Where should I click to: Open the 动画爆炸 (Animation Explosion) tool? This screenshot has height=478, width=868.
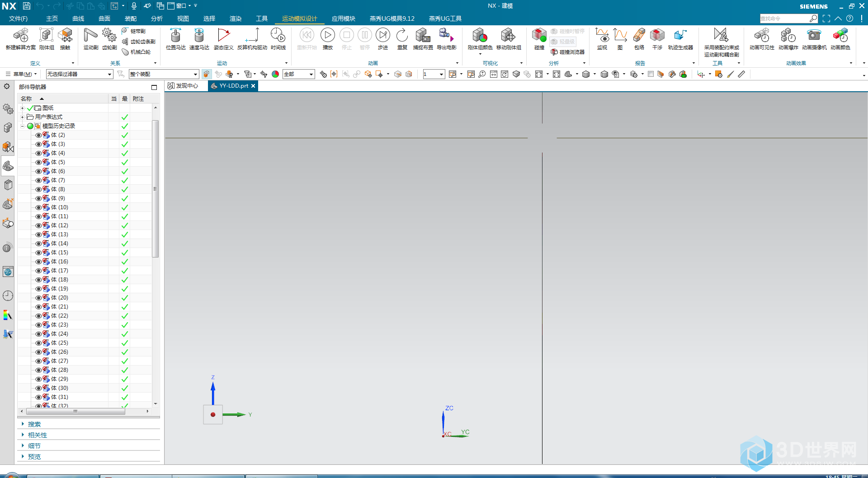[x=788, y=38]
